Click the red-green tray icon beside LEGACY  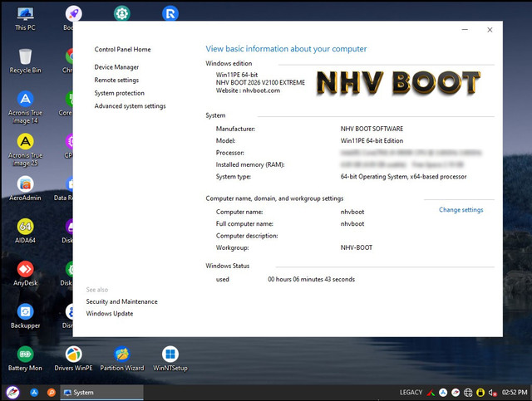point(431,393)
